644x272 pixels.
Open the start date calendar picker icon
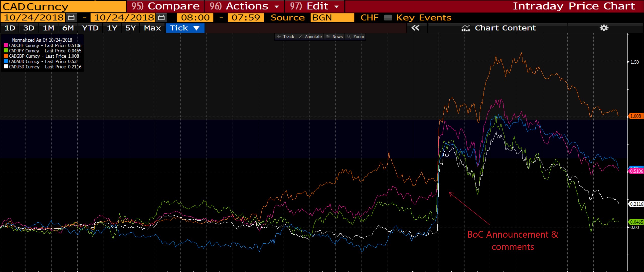[x=71, y=18]
